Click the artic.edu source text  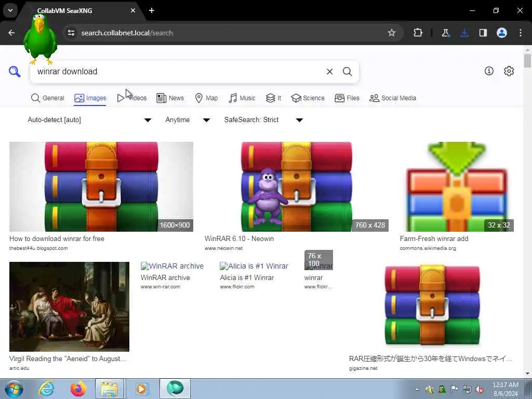(x=19, y=368)
